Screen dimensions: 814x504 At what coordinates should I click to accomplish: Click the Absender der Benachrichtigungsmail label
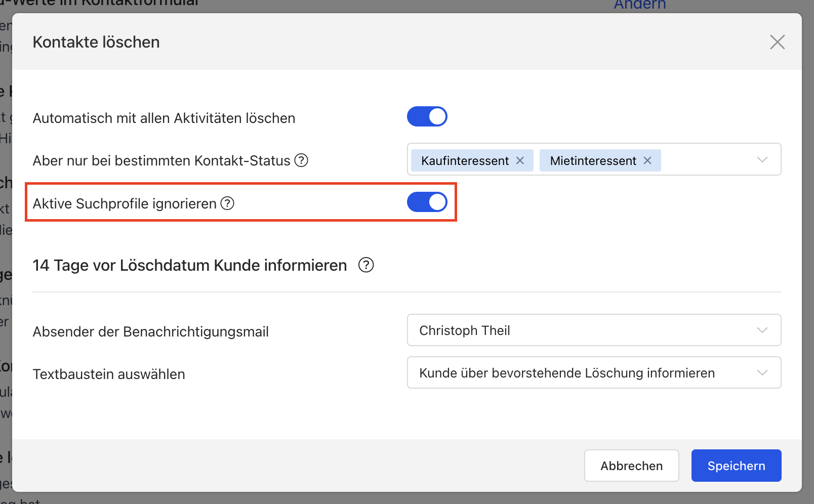(x=151, y=332)
